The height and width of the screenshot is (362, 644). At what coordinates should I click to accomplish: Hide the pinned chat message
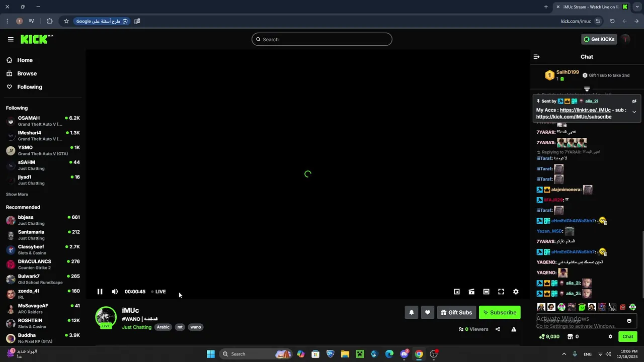coord(634,101)
